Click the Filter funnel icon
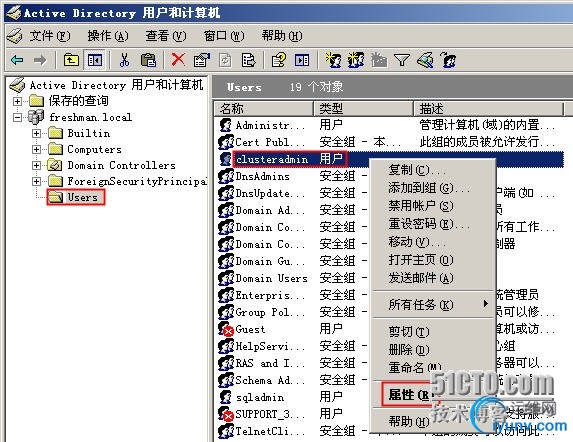 402,60
